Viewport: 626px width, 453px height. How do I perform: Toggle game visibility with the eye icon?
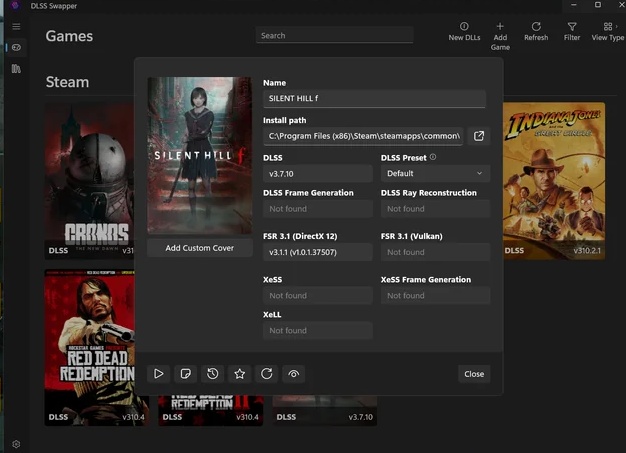[x=293, y=374]
